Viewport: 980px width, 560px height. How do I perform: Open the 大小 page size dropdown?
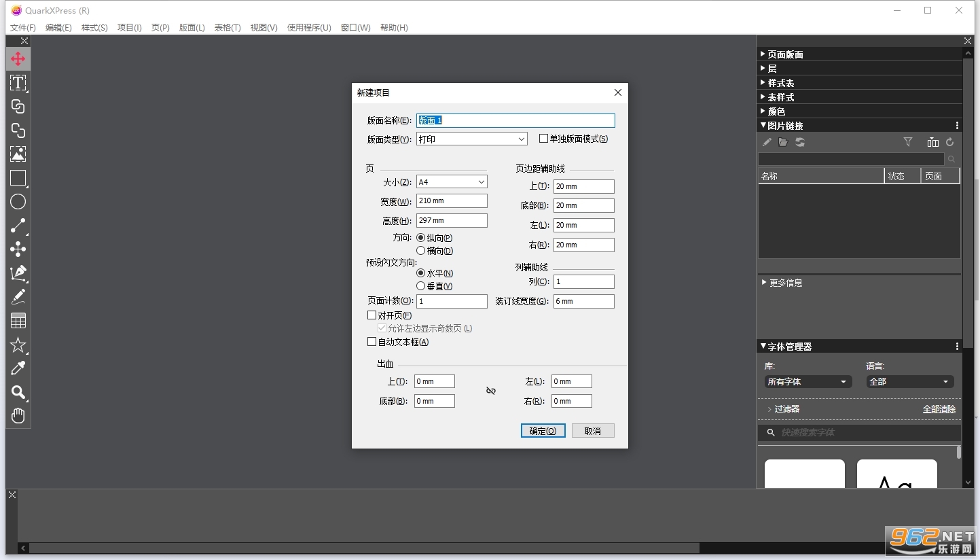[452, 181]
